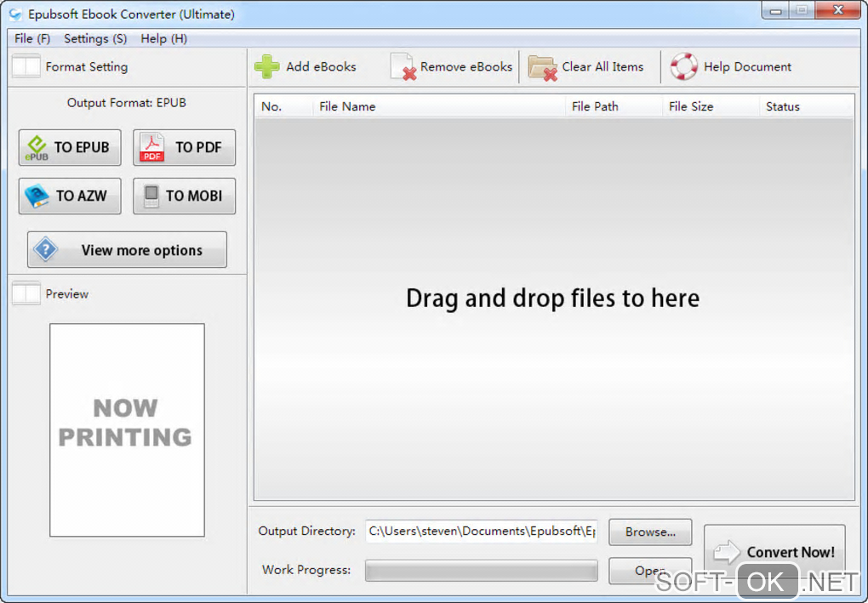Image resolution: width=868 pixels, height=603 pixels.
Task: Start conversion with Convert Now!
Action: click(x=774, y=552)
